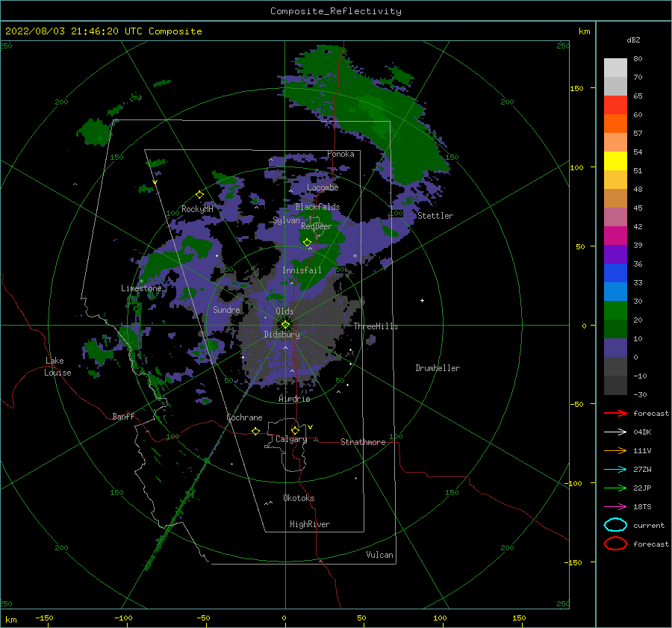The image size is (672, 628).
Task: Click the 22JP legend text
Action: point(642,488)
